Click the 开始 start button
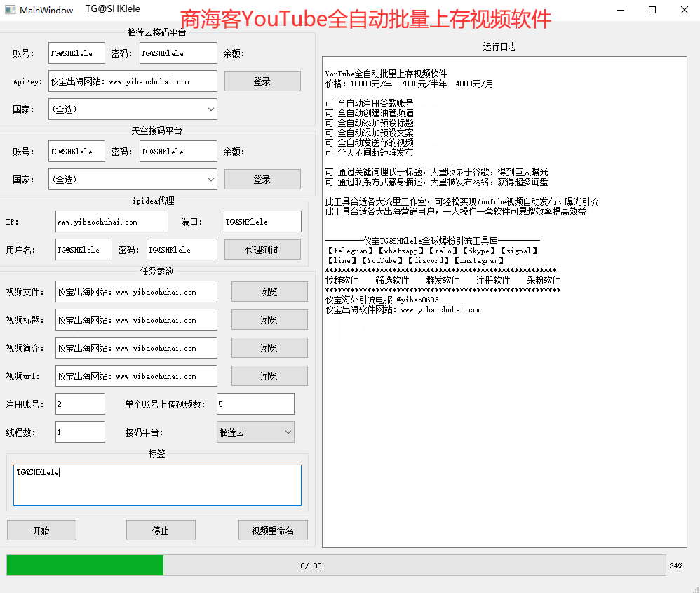The height and width of the screenshot is (593, 700). coord(41,531)
